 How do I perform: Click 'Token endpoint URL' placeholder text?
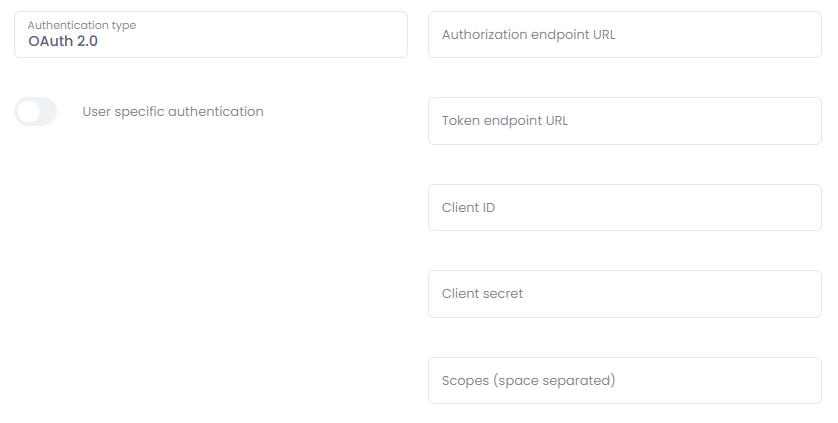pos(504,121)
